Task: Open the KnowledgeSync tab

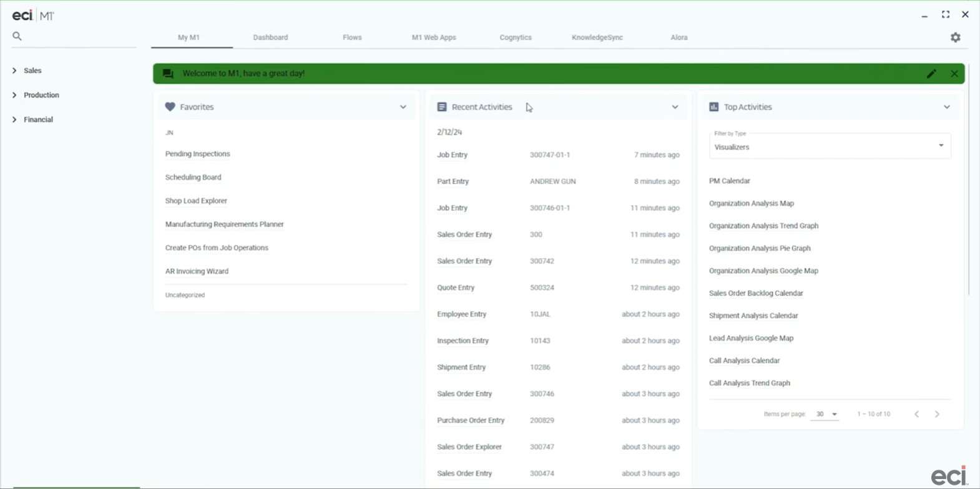Action: coord(597,37)
